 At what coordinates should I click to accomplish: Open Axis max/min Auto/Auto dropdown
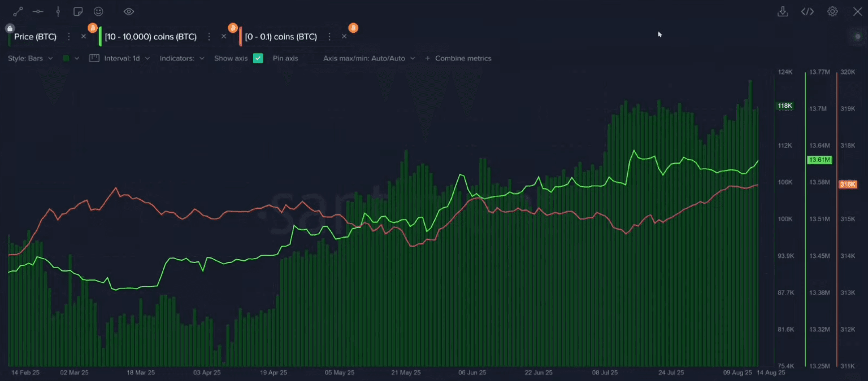369,58
